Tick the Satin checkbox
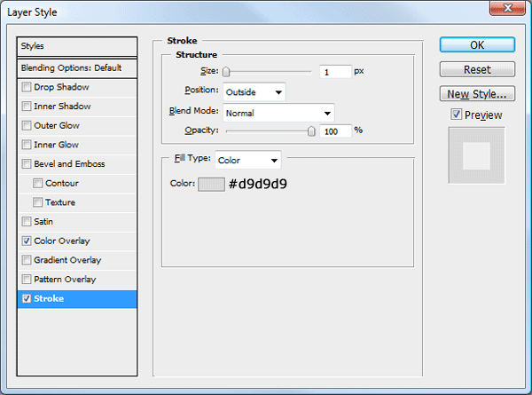This screenshot has width=532, height=395. pos(27,221)
